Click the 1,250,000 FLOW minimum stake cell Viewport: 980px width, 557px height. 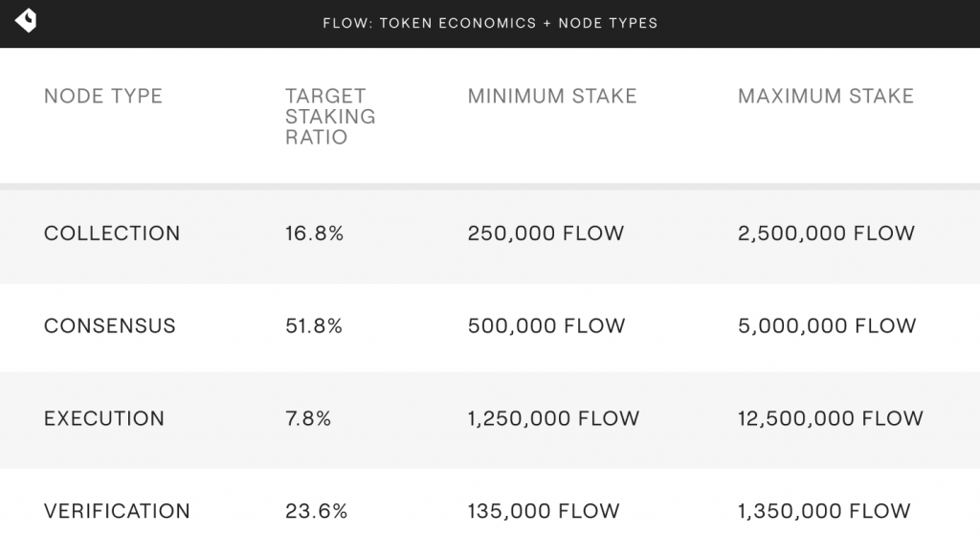pyautogui.click(x=554, y=418)
